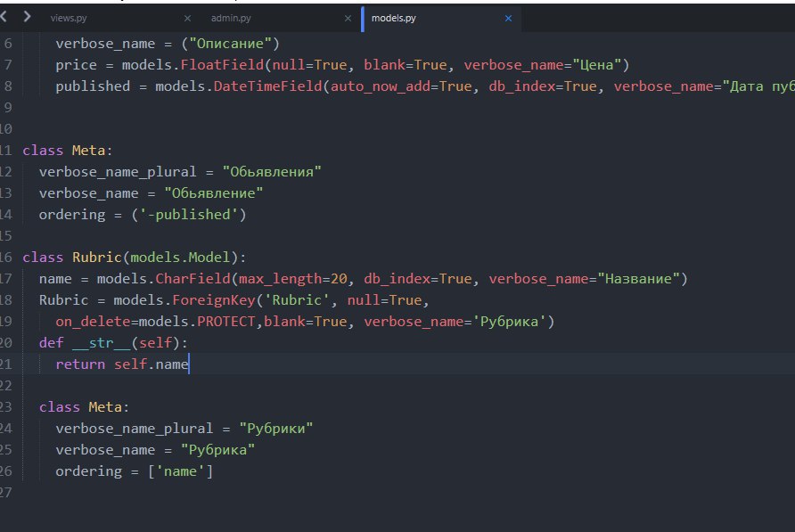Switch to the views.py tab

(x=69, y=18)
